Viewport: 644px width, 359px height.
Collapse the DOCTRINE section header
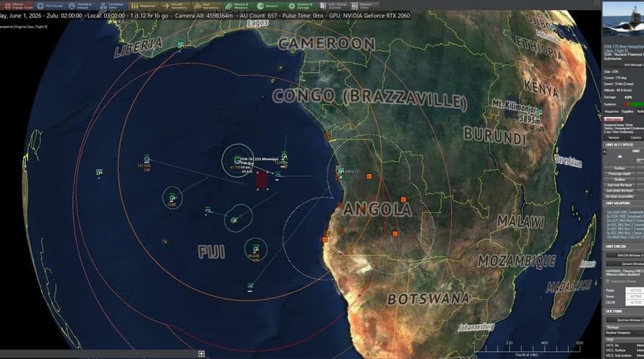click(624, 312)
